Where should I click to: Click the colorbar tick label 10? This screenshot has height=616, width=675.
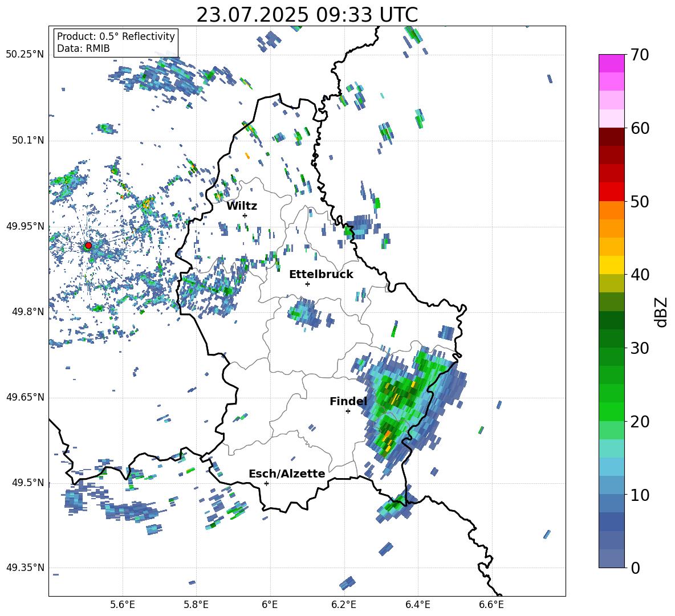[x=640, y=495]
